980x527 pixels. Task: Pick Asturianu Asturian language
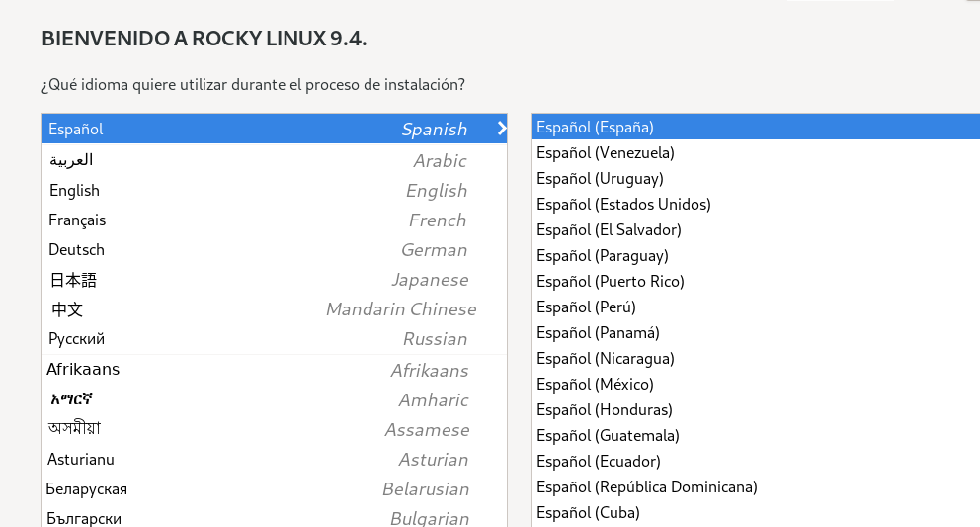(275, 460)
